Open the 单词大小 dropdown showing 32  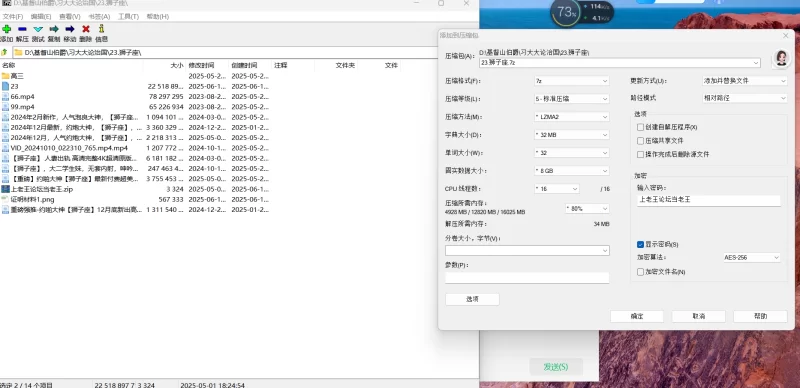[571, 153]
